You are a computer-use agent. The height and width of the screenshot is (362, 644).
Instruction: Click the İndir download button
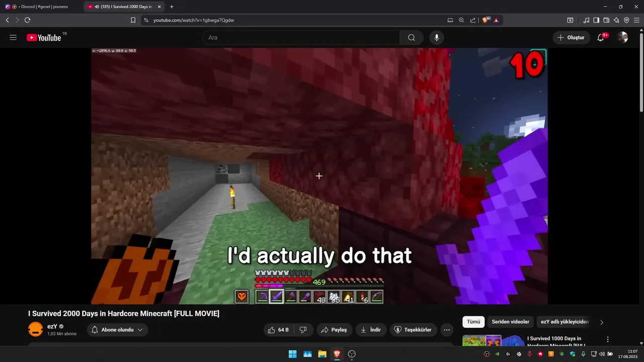tap(371, 330)
